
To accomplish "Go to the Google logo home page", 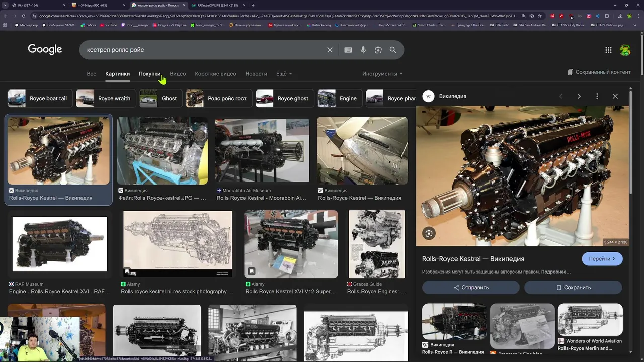I will 45,49.
